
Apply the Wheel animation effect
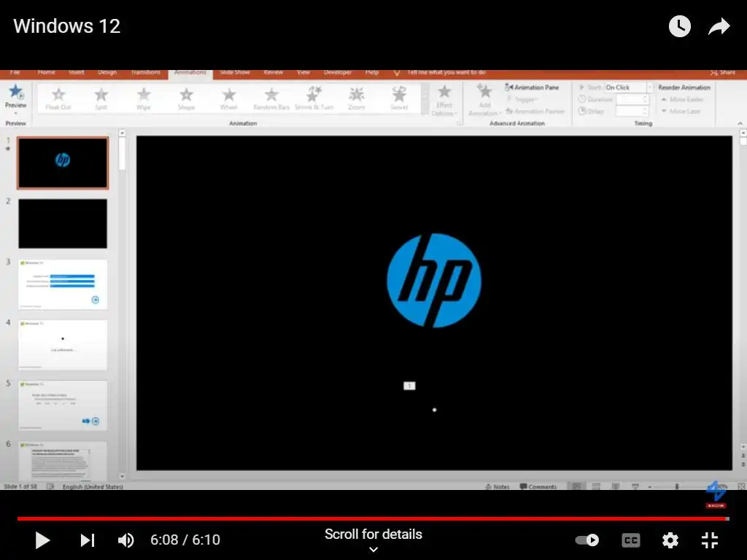coord(228,99)
